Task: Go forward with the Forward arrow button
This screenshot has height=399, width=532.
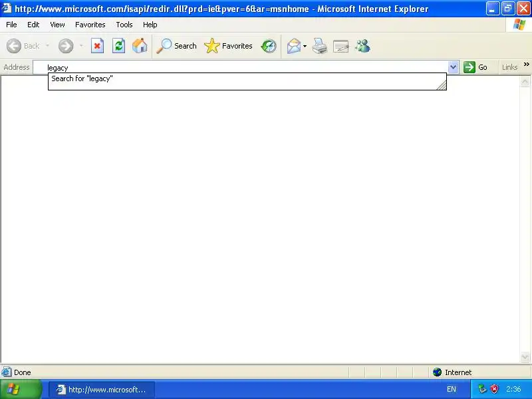Action: [x=66, y=46]
